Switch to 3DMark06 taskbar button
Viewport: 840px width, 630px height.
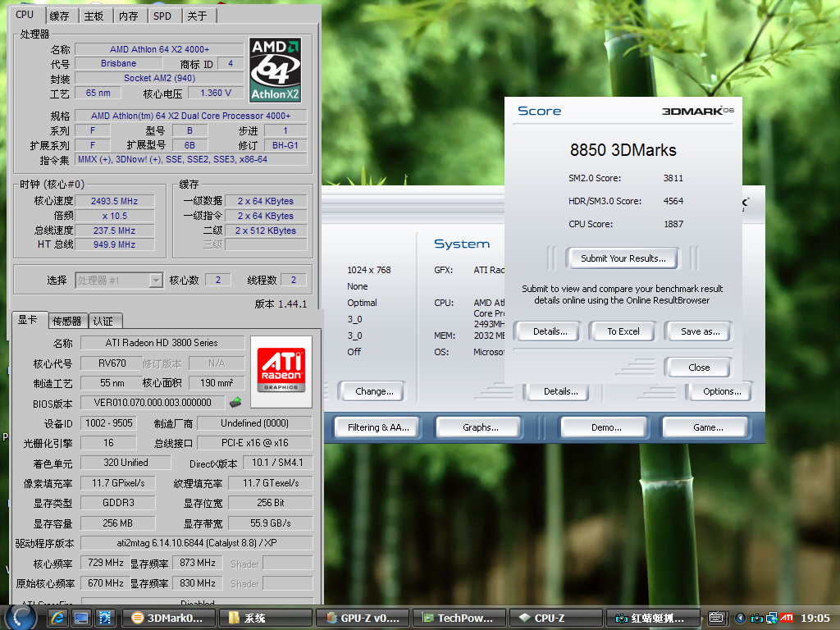168,618
